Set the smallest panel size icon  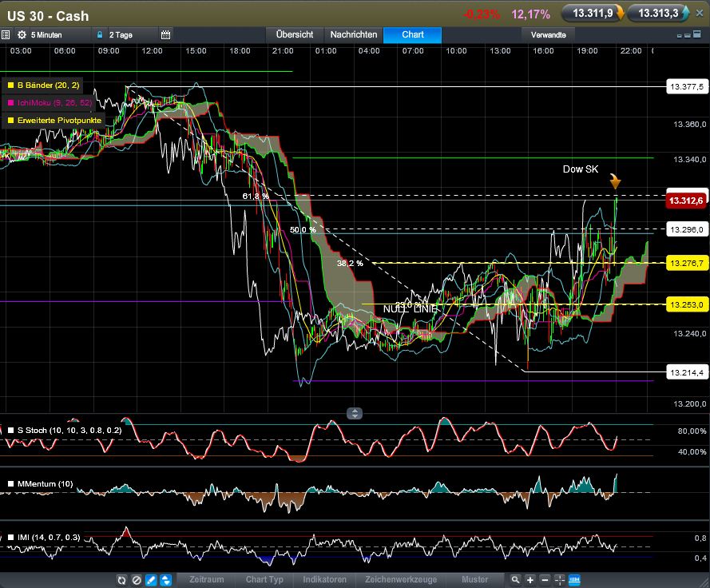[679, 36]
